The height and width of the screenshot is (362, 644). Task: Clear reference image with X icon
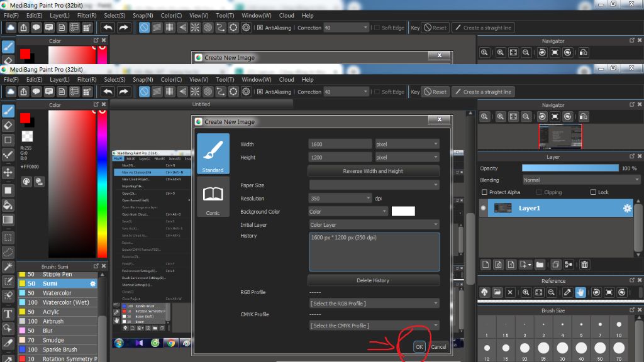coord(510,292)
